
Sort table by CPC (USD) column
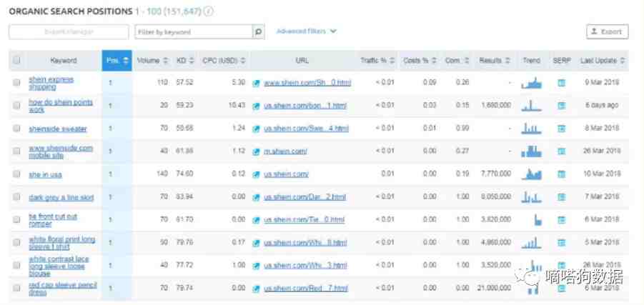[x=224, y=60]
